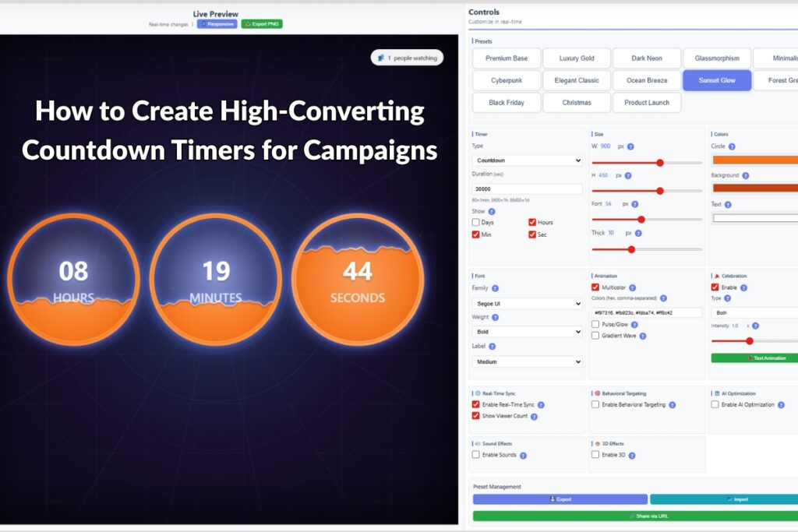Click the 3D Effects cube icon
The width and height of the screenshot is (798, 532).
[x=597, y=442]
